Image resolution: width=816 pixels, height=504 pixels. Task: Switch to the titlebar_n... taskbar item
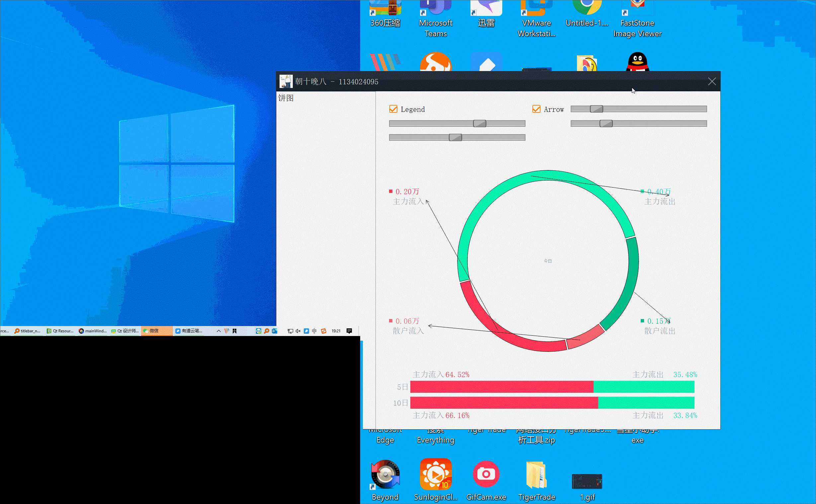(27, 331)
